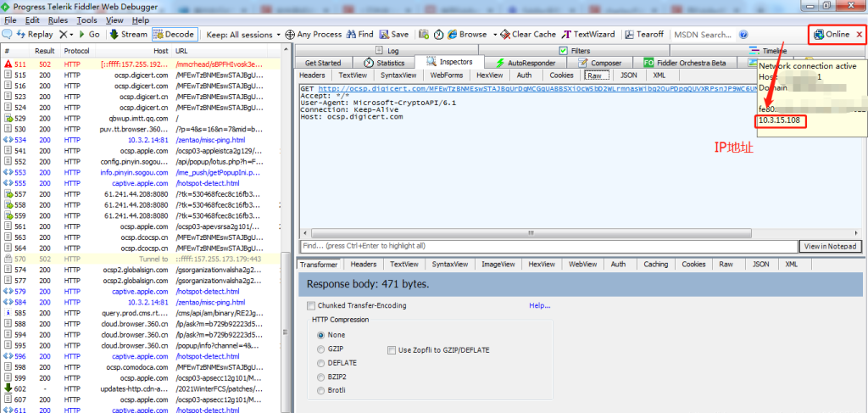Select request WebForms tab

(445, 75)
